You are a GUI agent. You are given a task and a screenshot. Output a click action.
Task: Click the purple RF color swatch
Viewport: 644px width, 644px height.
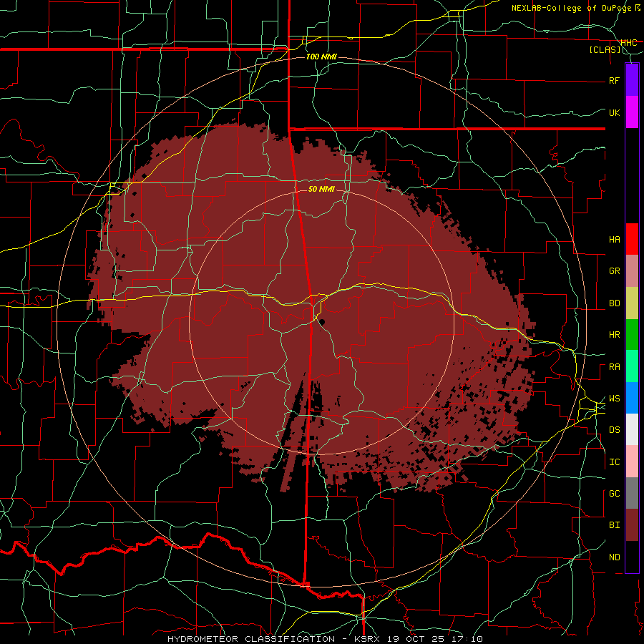pos(632,80)
